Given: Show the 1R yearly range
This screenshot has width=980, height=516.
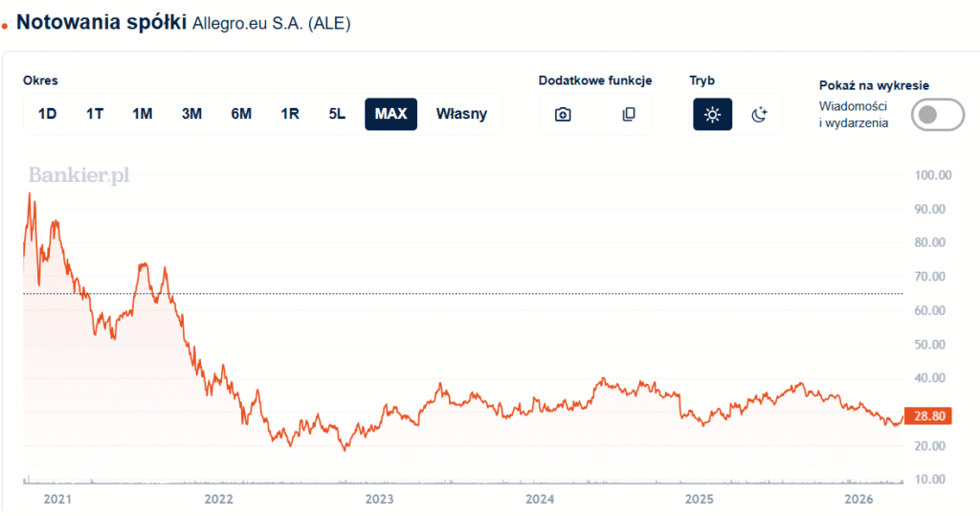Looking at the screenshot, I should coord(290,114).
